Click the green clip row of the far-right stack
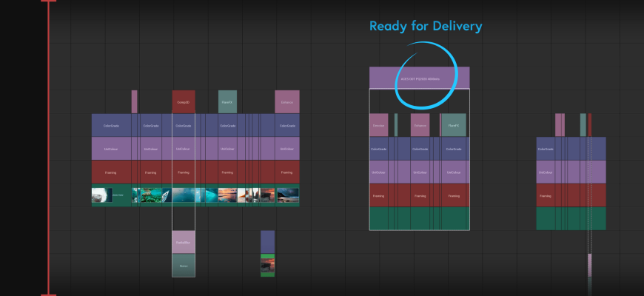Screen dimensions: 644x296 [571, 218]
